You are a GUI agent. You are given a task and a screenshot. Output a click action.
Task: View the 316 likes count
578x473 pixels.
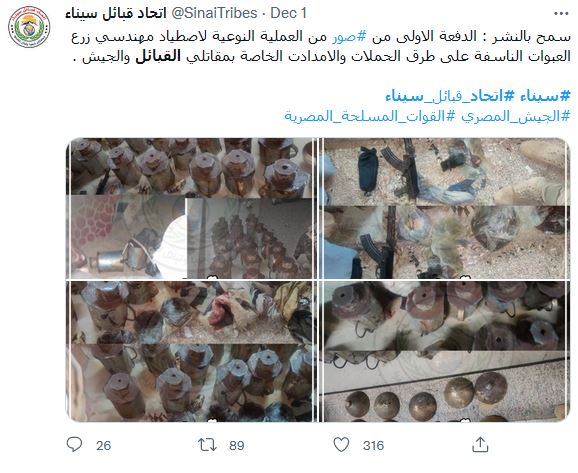coord(373,445)
